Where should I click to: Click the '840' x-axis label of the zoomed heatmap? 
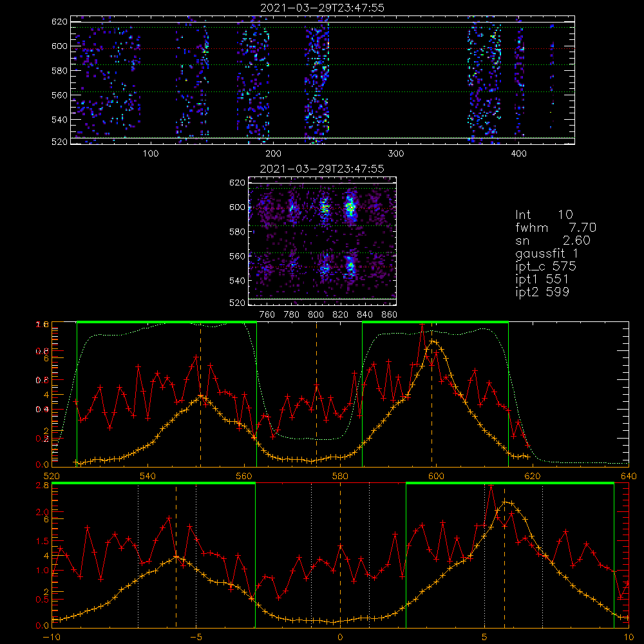(365, 315)
